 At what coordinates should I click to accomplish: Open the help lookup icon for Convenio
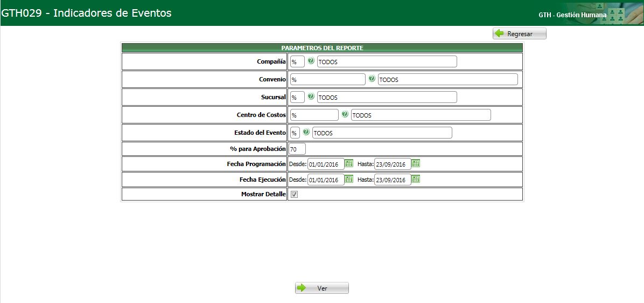pyautogui.click(x=372, y=79)
